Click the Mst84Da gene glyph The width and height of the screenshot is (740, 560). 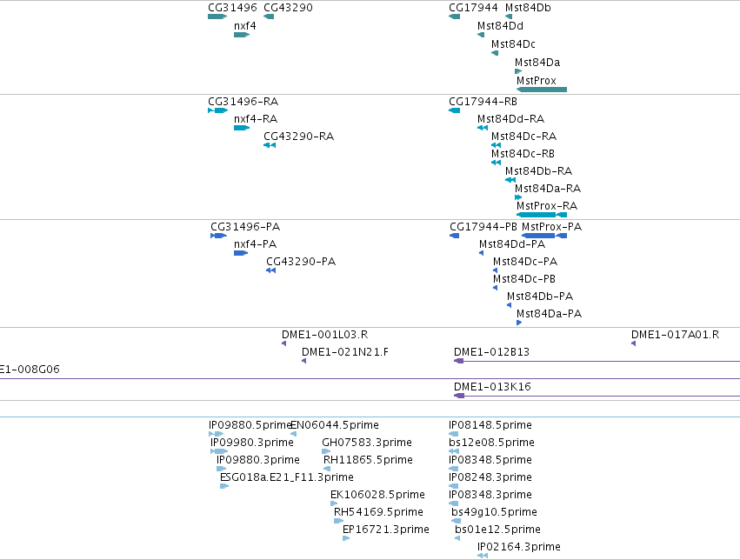(518, 71)
